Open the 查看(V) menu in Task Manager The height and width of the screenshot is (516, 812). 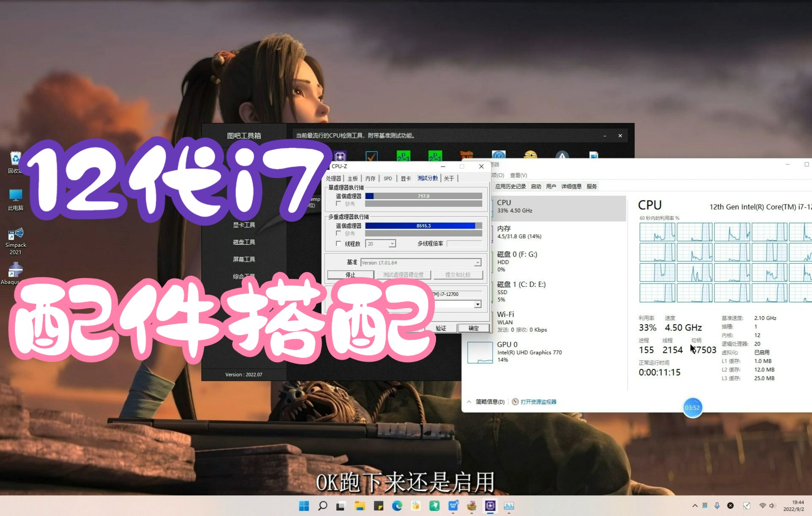pyautogui.click(x=518, y=175)
